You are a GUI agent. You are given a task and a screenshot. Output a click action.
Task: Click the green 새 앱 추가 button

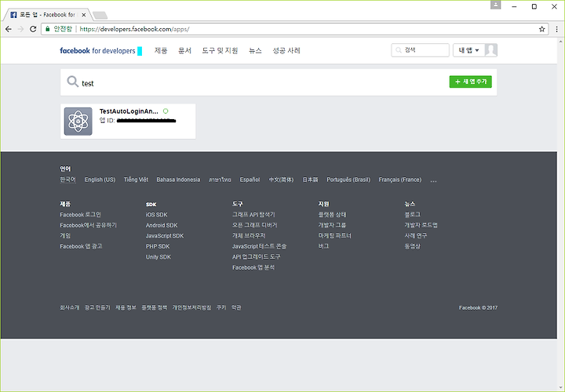[x=470, y=82]
